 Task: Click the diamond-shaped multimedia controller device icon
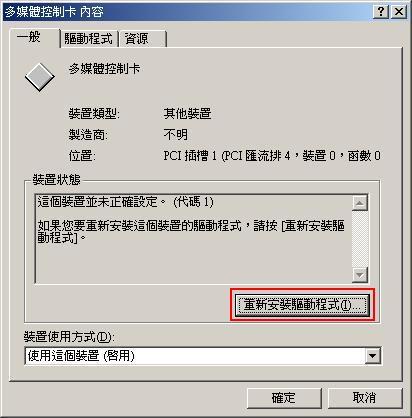(39, 77)
